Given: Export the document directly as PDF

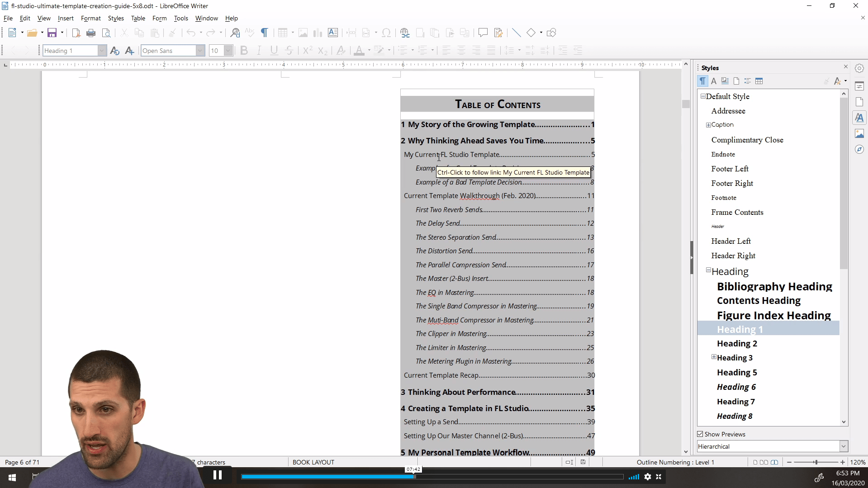Looking at the screenshot, I should (x=76, y=33).
